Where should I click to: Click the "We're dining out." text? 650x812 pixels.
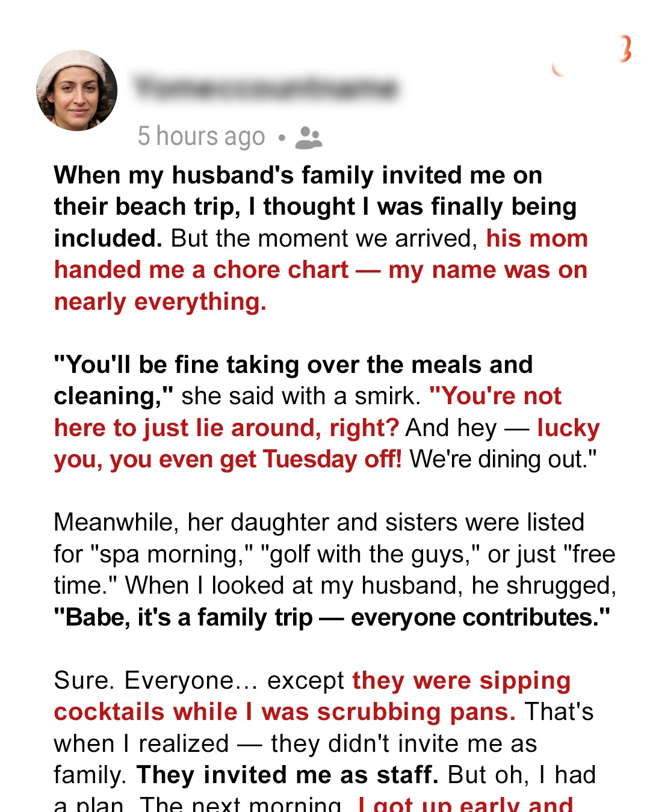[503, 460]
